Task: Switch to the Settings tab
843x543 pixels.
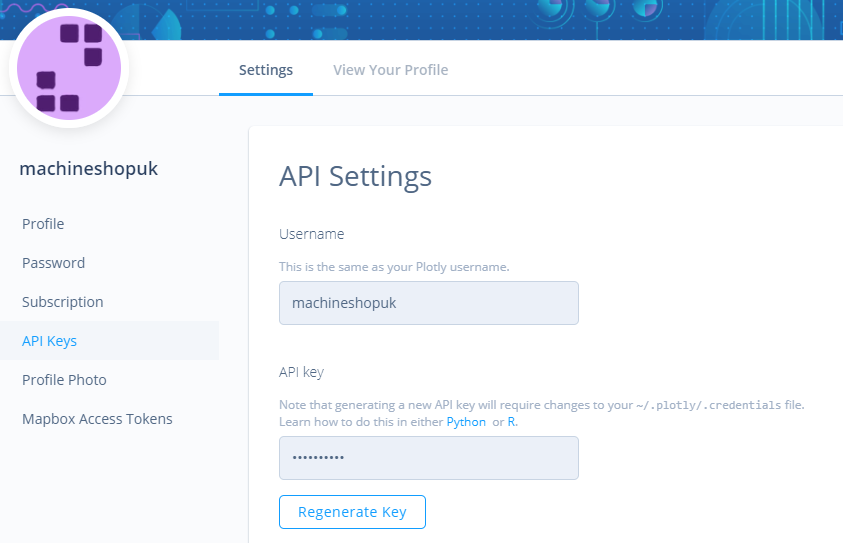Action: 266,70
